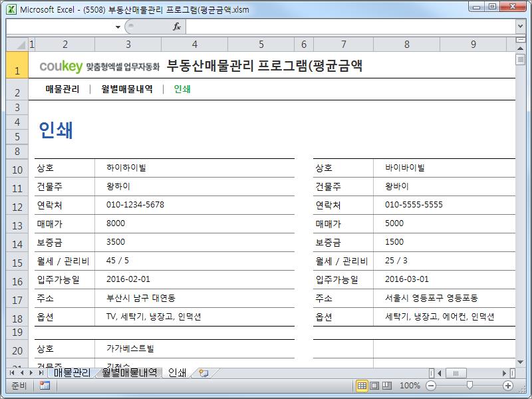This screenshot has width=532, height=399.
Task: Select the cell with 하이하이빌
Action: [x=194, y=168]
